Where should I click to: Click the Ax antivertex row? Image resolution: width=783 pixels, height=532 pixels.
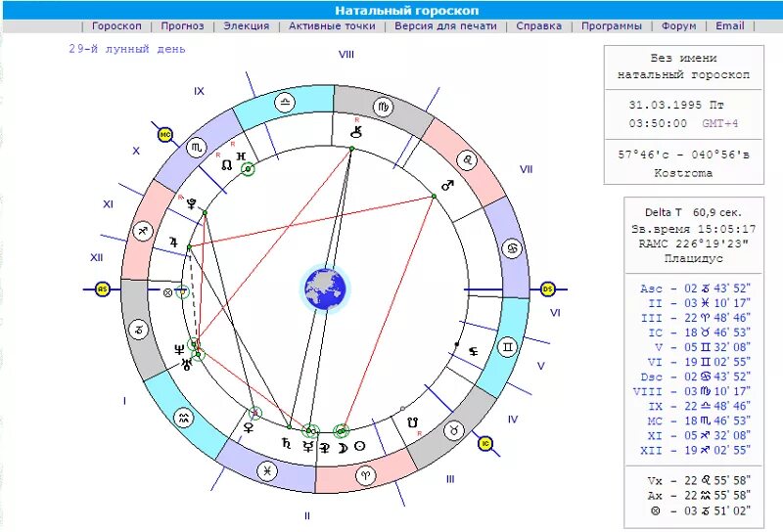(x=699, y=496)
